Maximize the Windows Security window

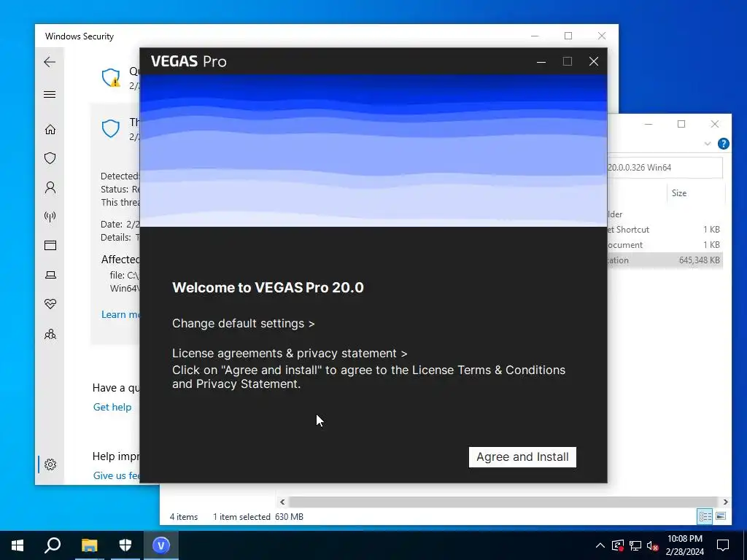click(x=568, y=36)
